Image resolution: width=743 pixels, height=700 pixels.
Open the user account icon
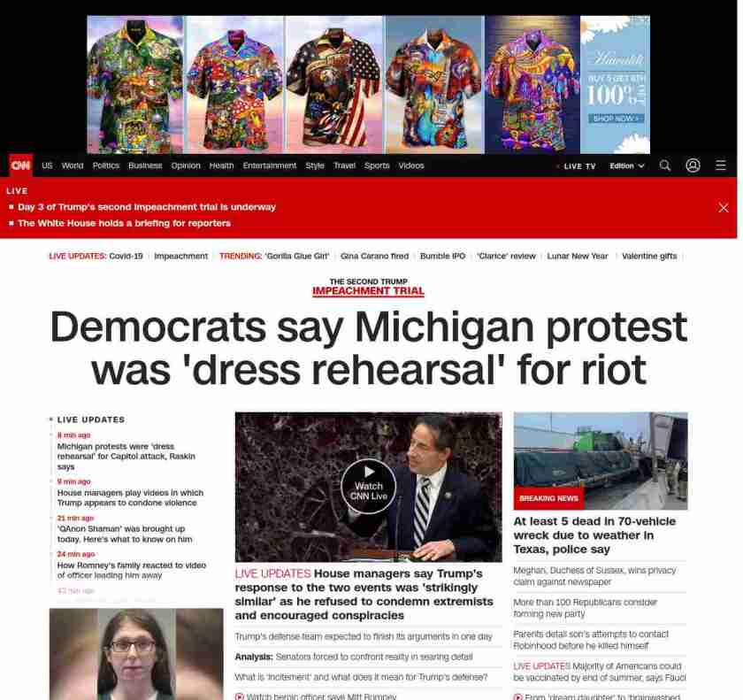[693, 165]
